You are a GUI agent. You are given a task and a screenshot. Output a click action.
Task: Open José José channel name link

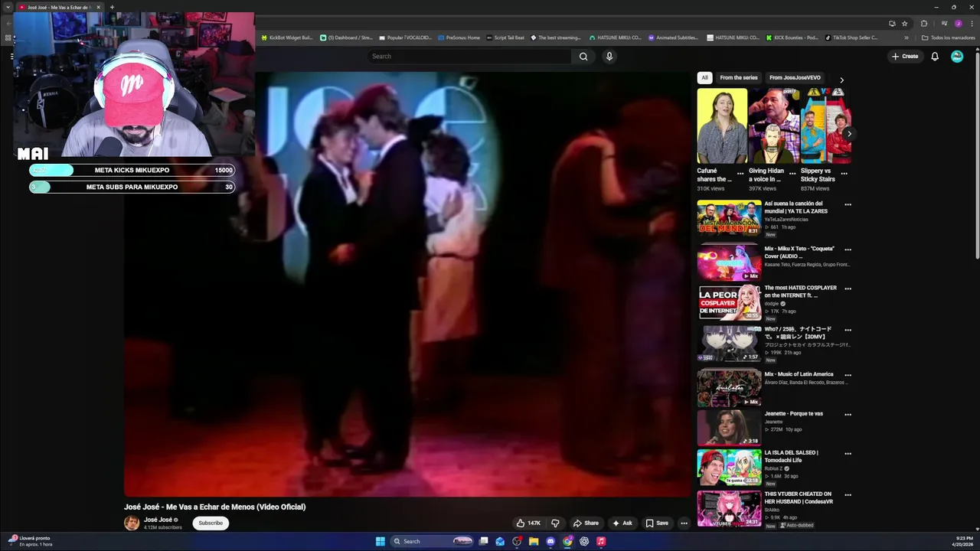tap(158, 520)
